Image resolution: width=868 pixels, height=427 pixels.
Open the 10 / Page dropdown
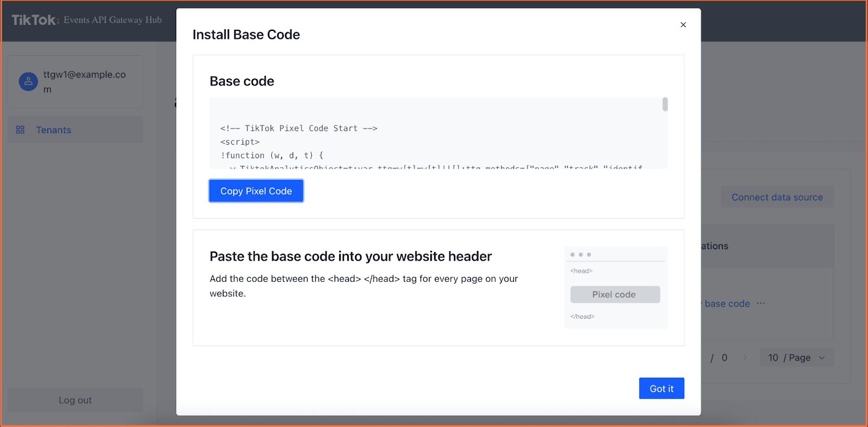coord(797,358)
